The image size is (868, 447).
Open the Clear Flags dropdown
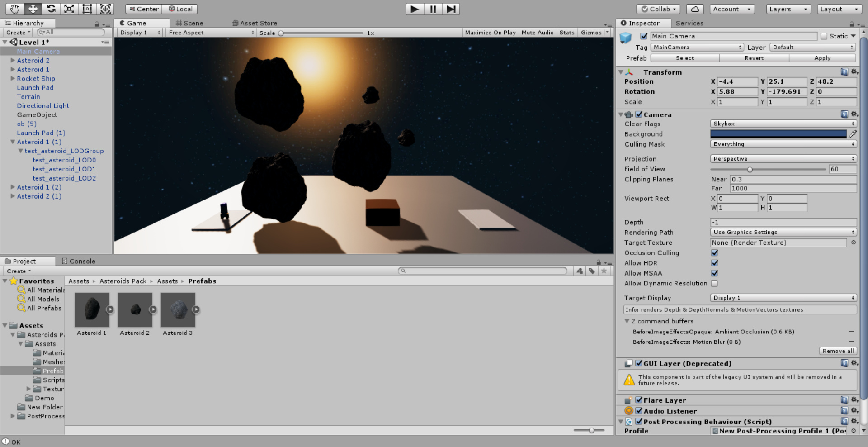click(x=783, y=124)
